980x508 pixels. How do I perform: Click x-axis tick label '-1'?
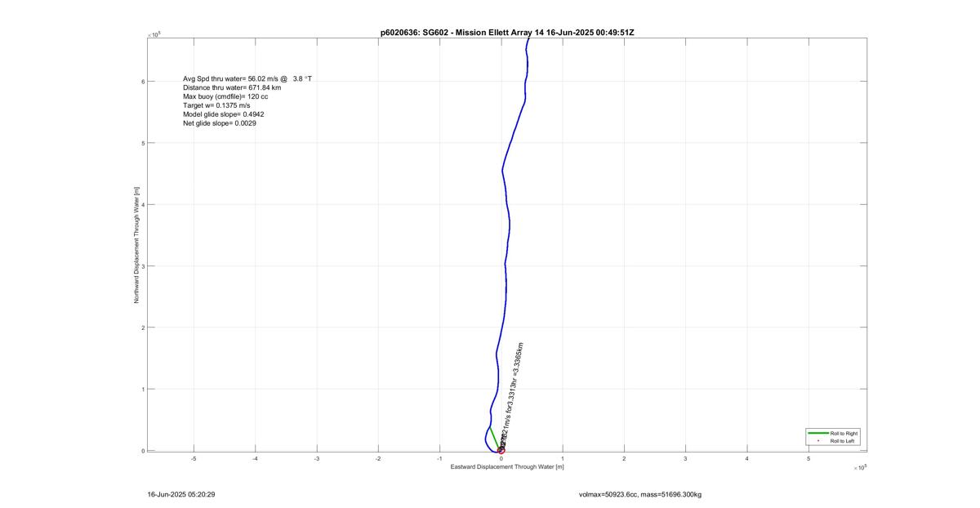439,459
